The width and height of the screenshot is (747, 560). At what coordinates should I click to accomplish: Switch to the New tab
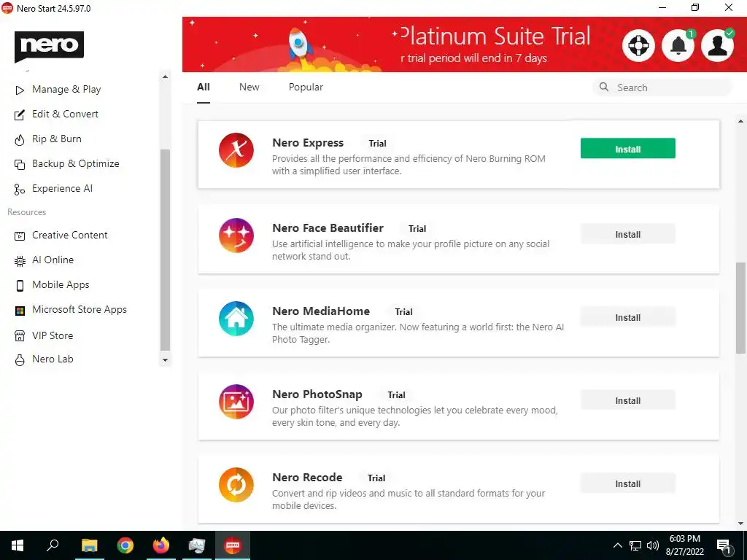point(249,87)
